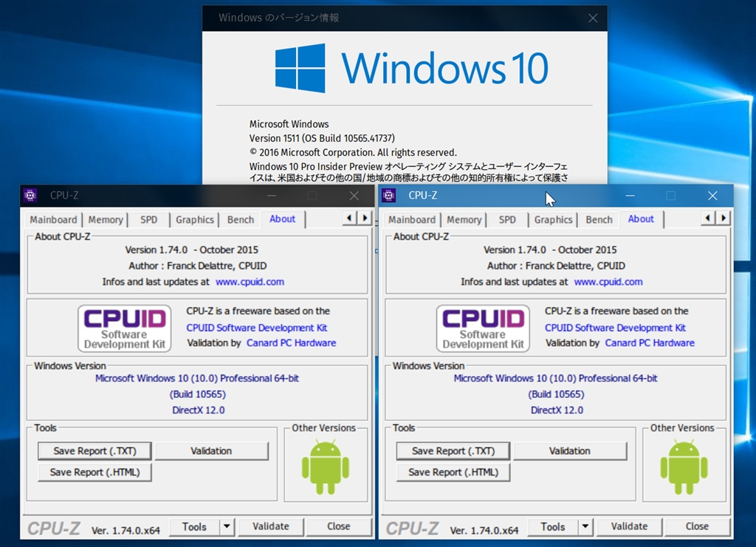The image size is (756, 547).
Task: Click Save Report (.HTML) in right CPU-Z window
Action: 453,472
